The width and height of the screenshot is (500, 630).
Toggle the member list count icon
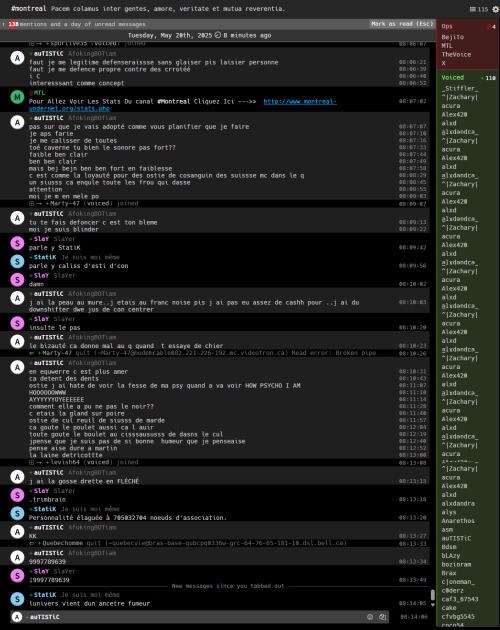point(479,9)
